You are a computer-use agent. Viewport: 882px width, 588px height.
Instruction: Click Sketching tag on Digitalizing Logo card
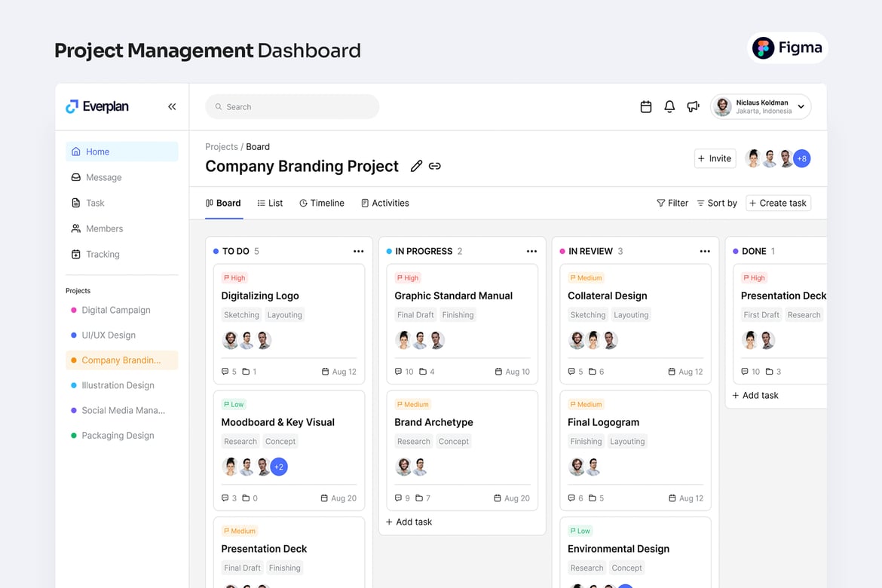click(241, 315)
